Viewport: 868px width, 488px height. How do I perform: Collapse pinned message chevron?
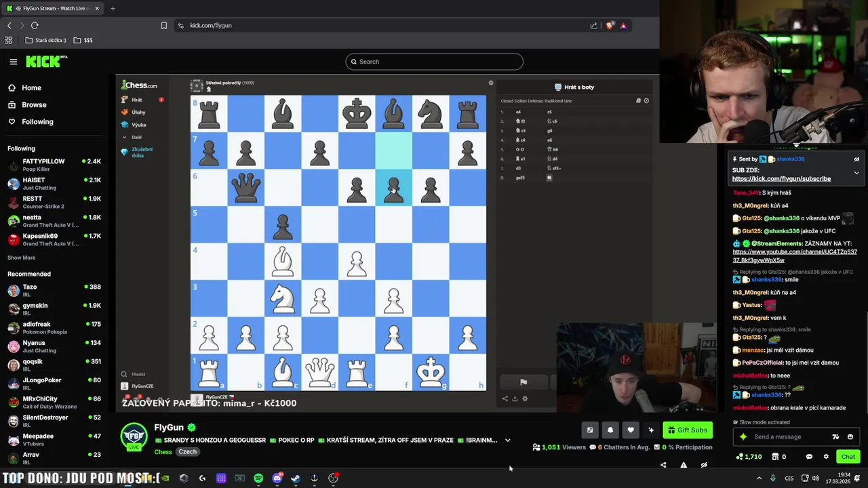pos(856,173)
